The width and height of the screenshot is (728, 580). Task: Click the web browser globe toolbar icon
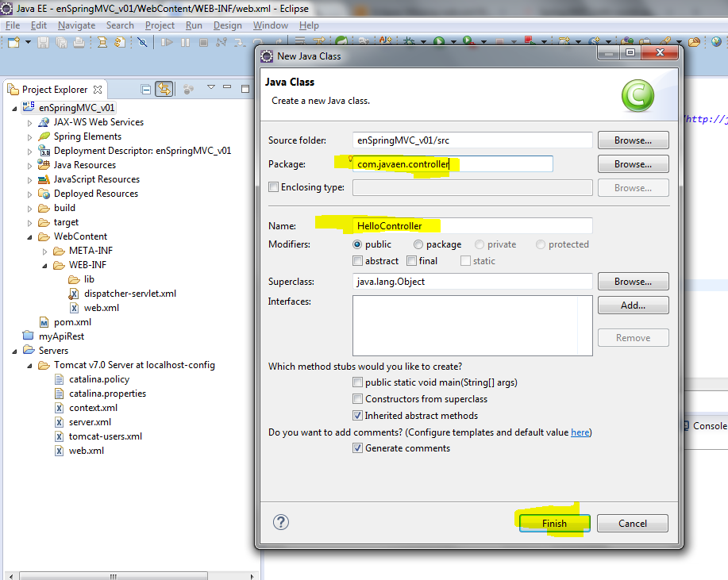pos(716,42)
